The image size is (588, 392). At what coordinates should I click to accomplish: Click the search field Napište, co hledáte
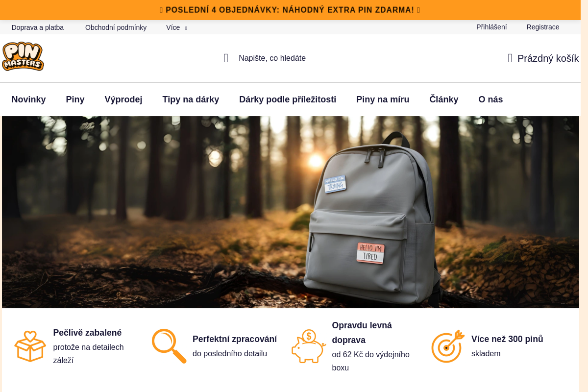(272, 58)
